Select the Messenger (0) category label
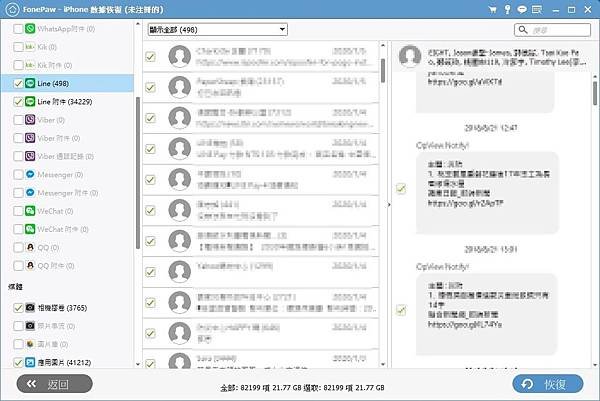The width and height of the screenshot is (600, 401). click(60, 175)
